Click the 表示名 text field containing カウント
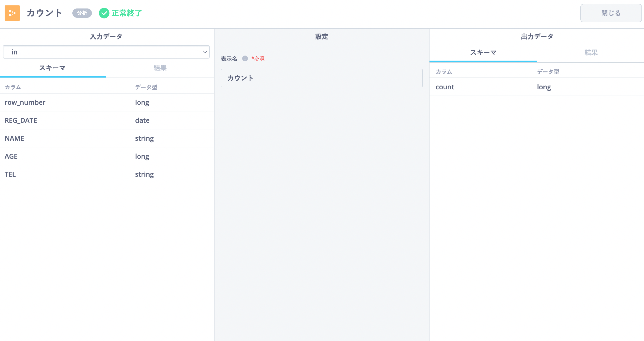This screenshot has height=341, width=644. (321, 78)
